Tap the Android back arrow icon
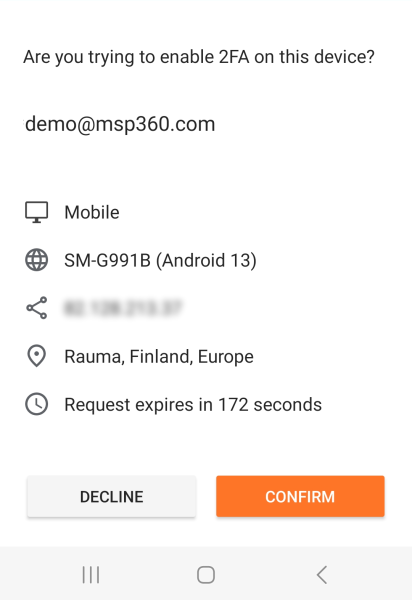This screenshot has width=412, height=600. 322,575
